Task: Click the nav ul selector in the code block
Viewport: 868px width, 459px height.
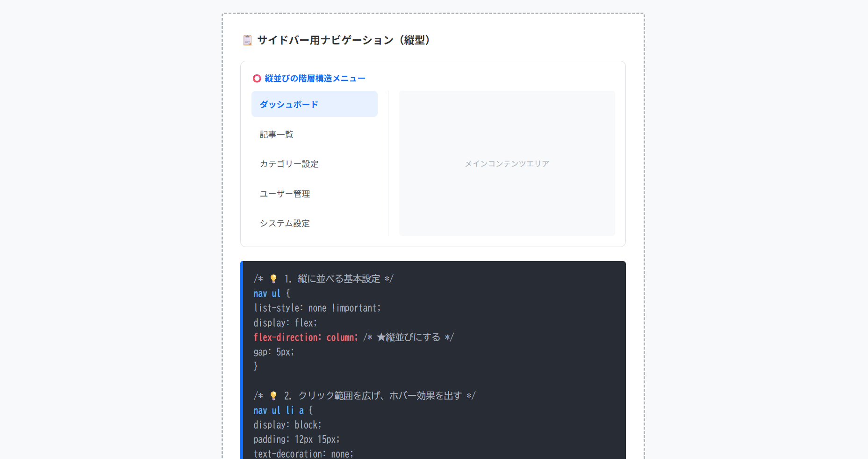Action: tap(267, 293)
